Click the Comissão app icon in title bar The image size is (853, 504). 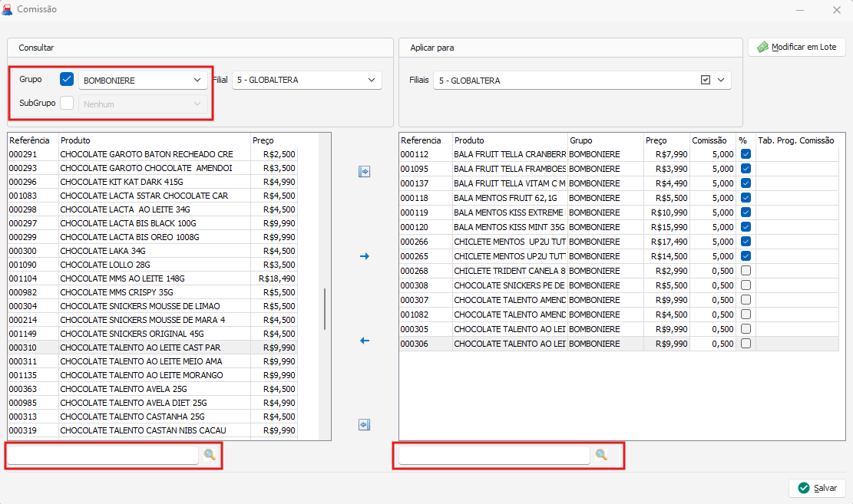tap(7, 10)
